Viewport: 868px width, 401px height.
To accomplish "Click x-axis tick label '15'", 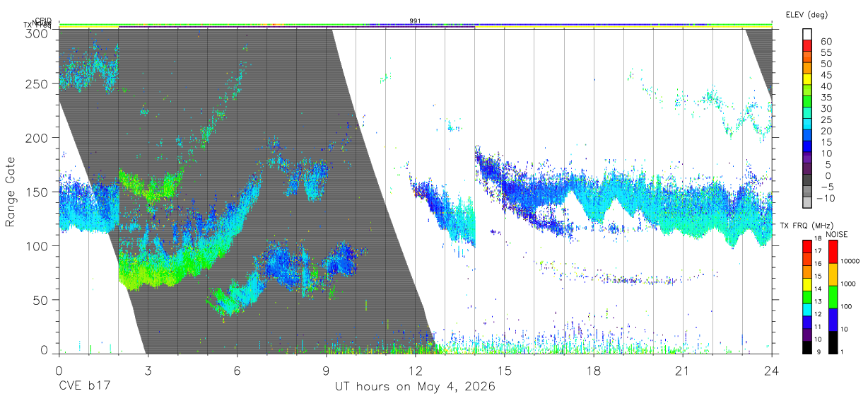I will coord(505,371).
